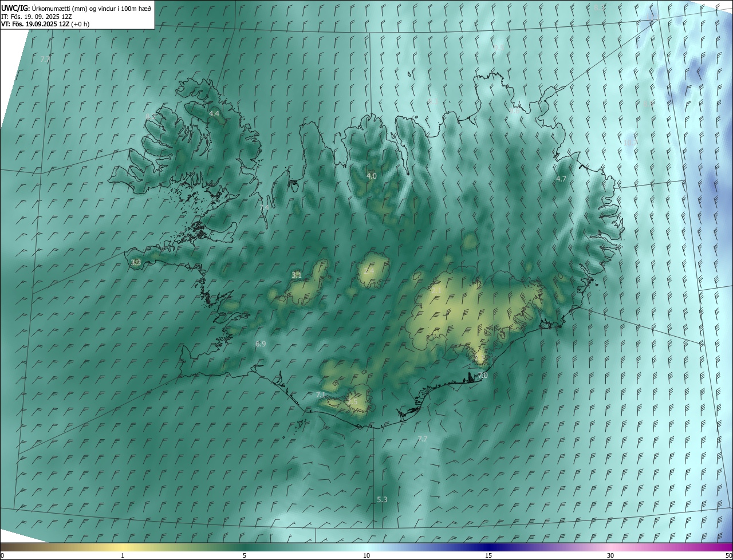Click the 2.4 value on the central glacier
733x560 pixels.
pyautogui.click(x=369, y=270)
